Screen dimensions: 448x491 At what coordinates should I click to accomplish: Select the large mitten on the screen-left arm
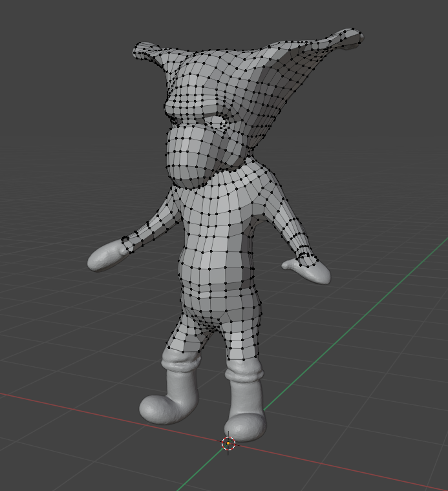(x=107, y=255)
